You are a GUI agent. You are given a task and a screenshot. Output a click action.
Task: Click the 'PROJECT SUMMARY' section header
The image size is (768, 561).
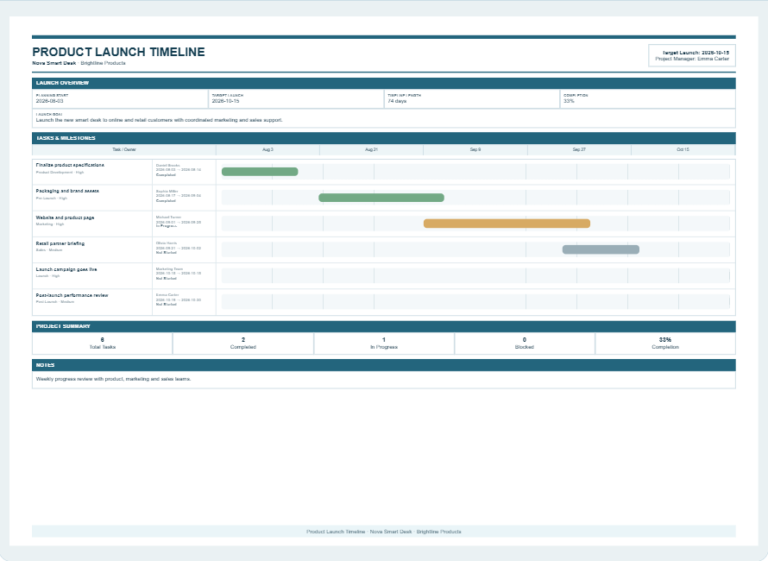click(x=384, y=326)
